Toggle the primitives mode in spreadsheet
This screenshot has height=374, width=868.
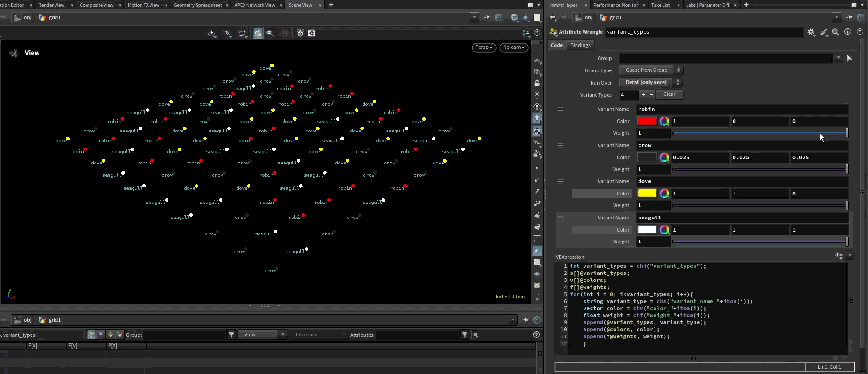click(x=110, y=335)
